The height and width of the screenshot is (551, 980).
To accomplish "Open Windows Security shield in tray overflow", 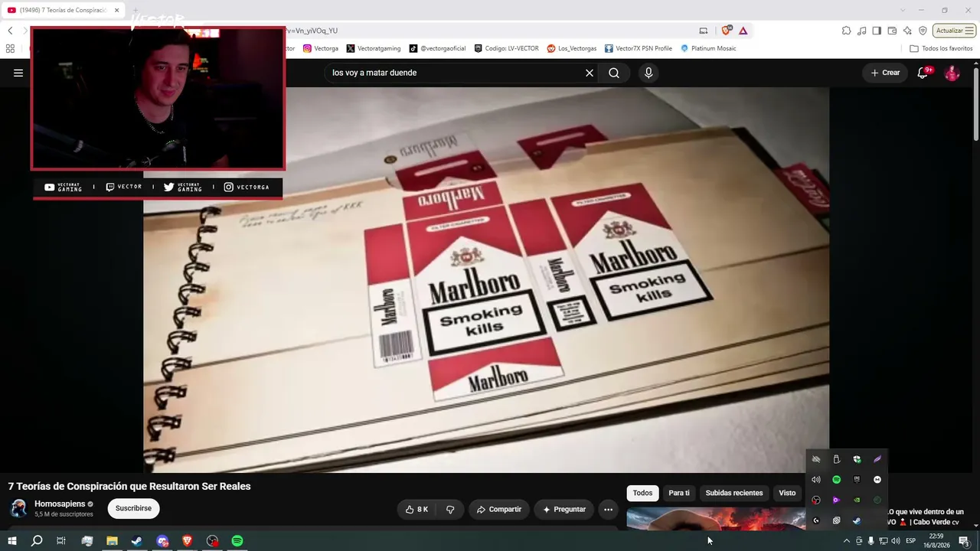I will pyautogui.click(x=857, y=459).
